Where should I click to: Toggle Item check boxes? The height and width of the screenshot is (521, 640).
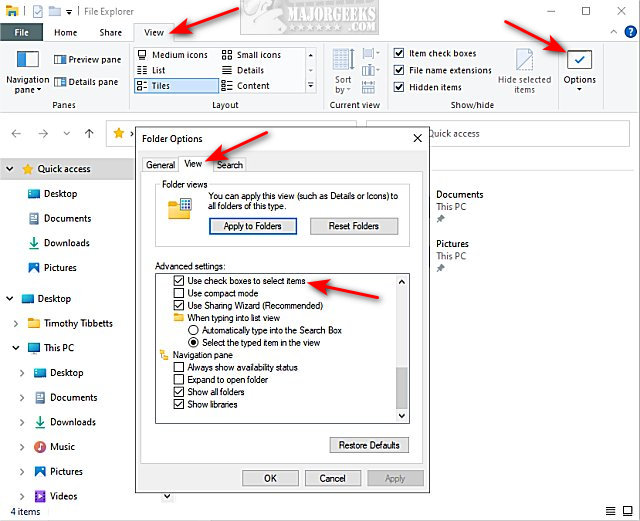[x=399, y=53]
